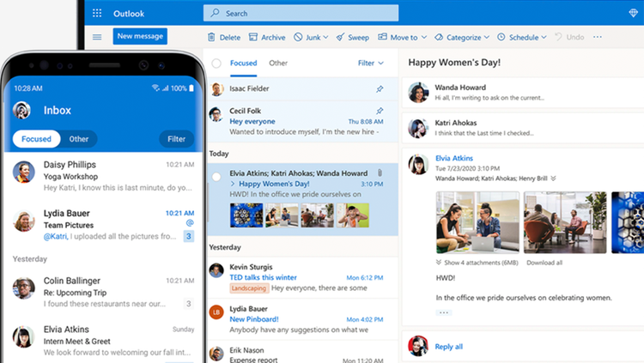Expand recipients list next to Henry Brill
This screenshot has width=644, height=363.
point(553,178)
